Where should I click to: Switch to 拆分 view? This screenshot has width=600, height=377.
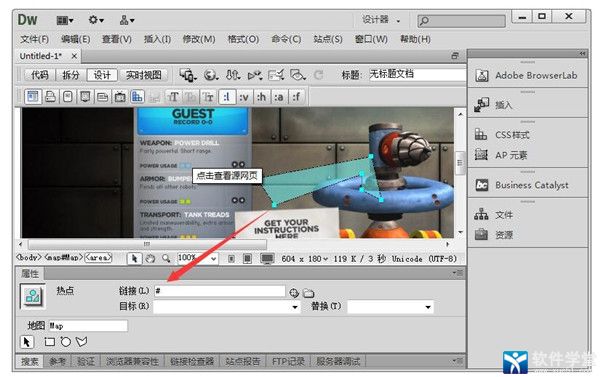71,75
